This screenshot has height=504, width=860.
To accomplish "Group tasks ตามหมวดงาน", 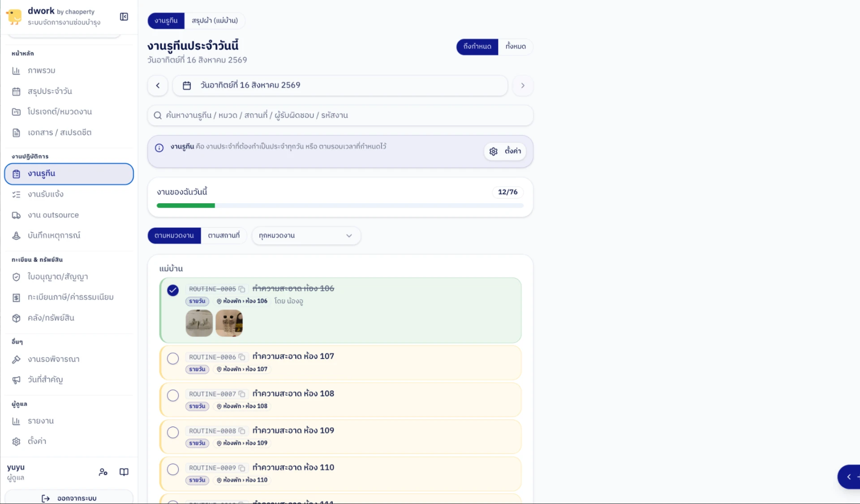I will click(174, 235).
